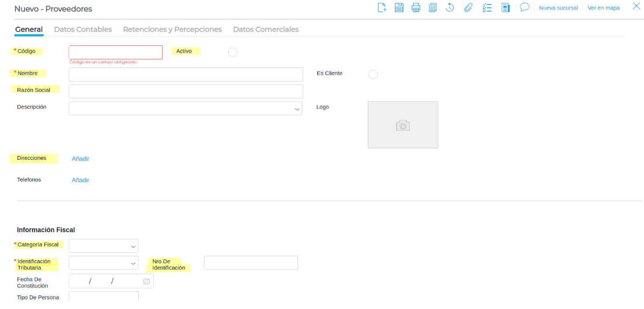Image resolution: width=644 pixels, height=309 pixels.
Task: Click the paperclip attachment icon
Action: coord(468,8)
